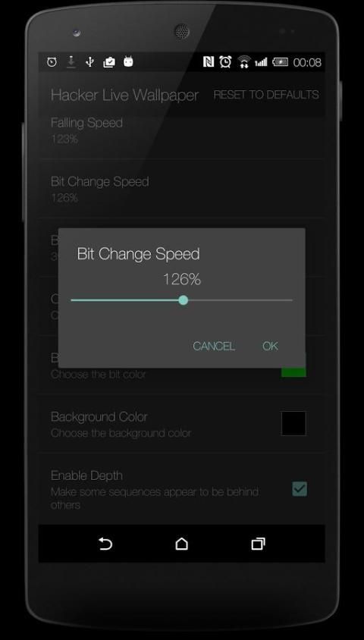Open the Bit Change Speed list item

coord(181,189)
